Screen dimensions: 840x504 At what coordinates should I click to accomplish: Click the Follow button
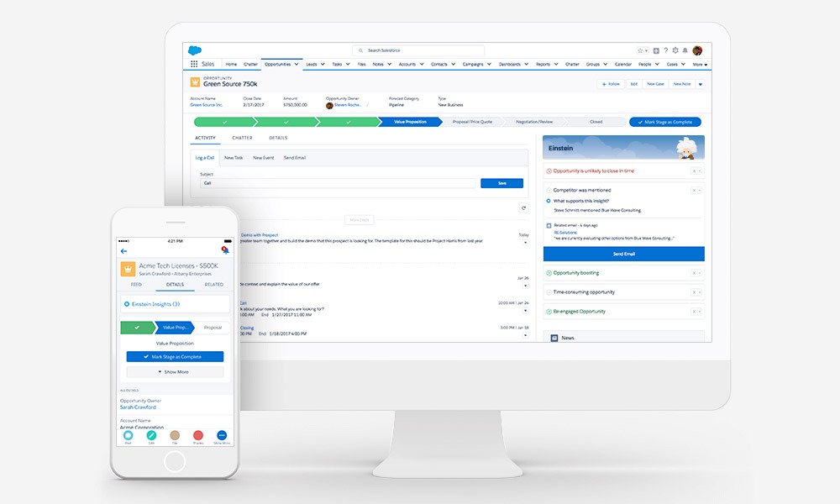coord(611,84)
